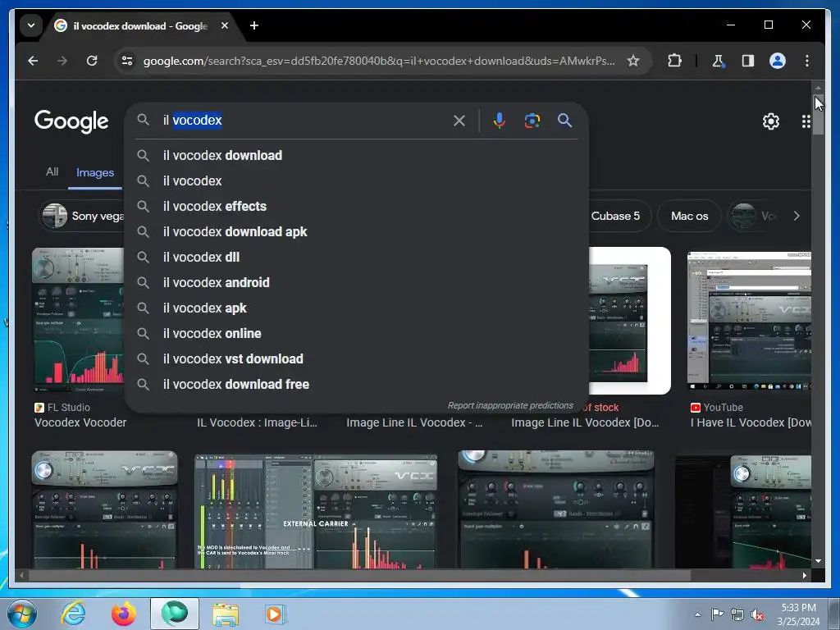Open the Windows Start button
This screenshot has width=840, height=630.
(x=22, y=614)
